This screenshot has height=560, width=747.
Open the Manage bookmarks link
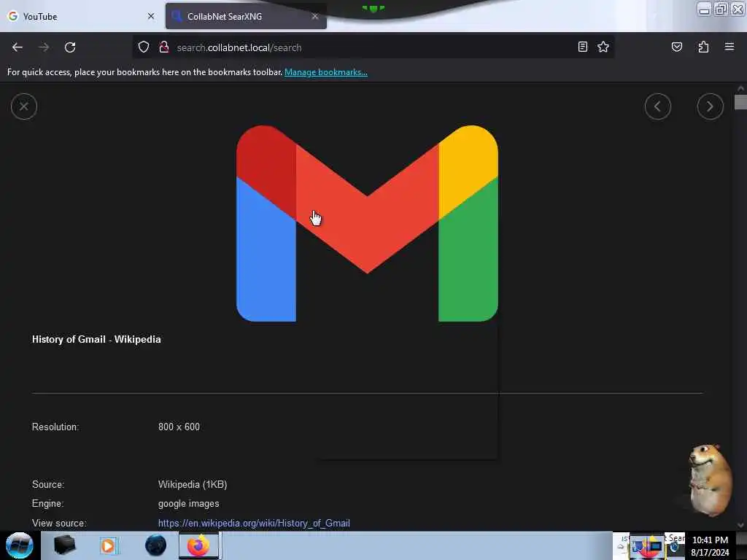[x=326, y=72]
